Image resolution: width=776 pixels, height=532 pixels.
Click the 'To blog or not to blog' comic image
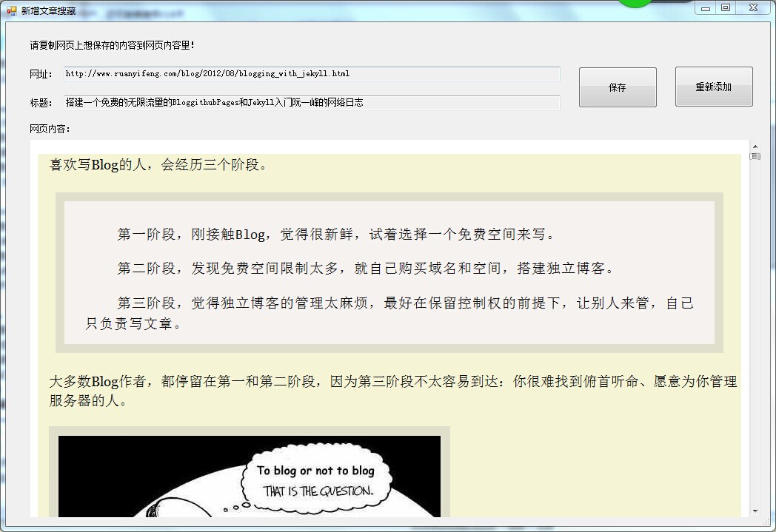click(250, 476)
